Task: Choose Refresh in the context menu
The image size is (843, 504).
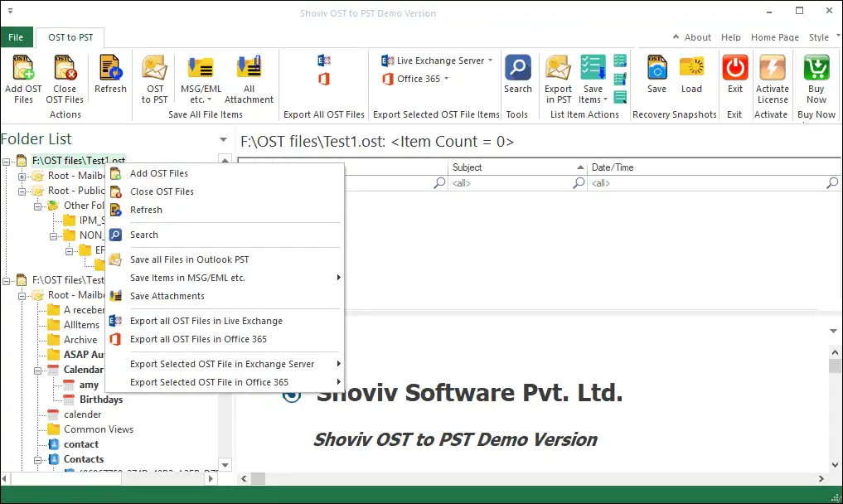Action: [225, 210]
